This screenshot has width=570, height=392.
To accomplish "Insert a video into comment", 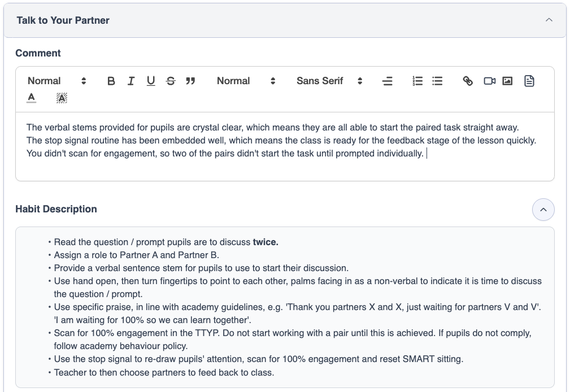I will pyautogui.click(x=489, y=81).
